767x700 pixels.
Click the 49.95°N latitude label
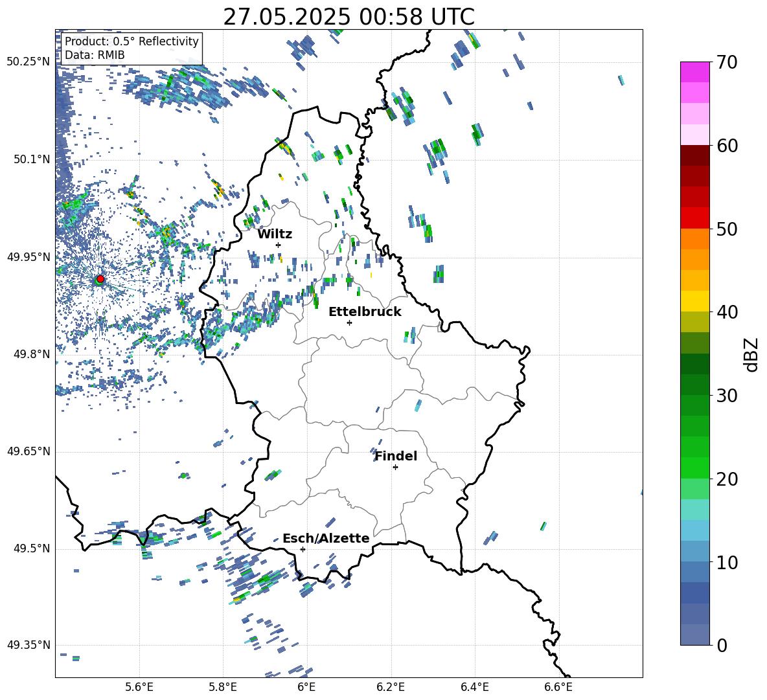pyautogui.click(x=29, y=256)
